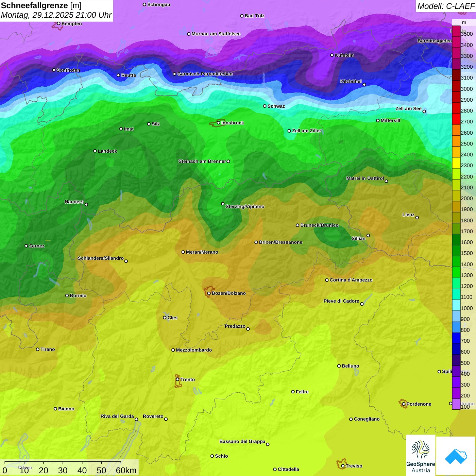This screenshot has height=476, width=476.
Task: Click the Bassano del Grappa label
Action: pyautogui.click(x=242, y=441)
